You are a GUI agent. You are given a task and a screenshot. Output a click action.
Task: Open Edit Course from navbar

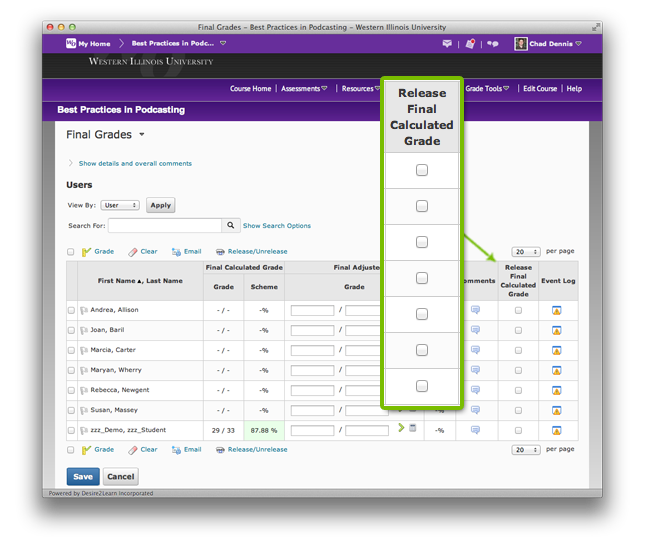click(540, 89)
